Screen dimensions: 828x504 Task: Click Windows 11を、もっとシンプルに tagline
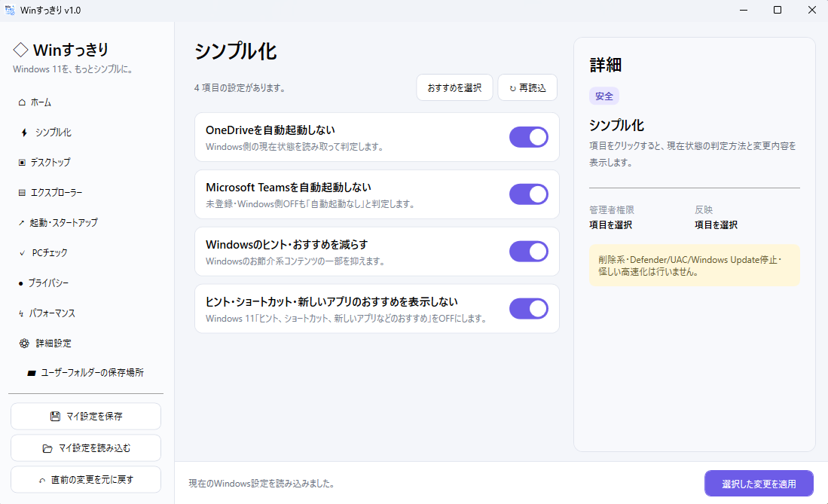(x=73, y=69)
